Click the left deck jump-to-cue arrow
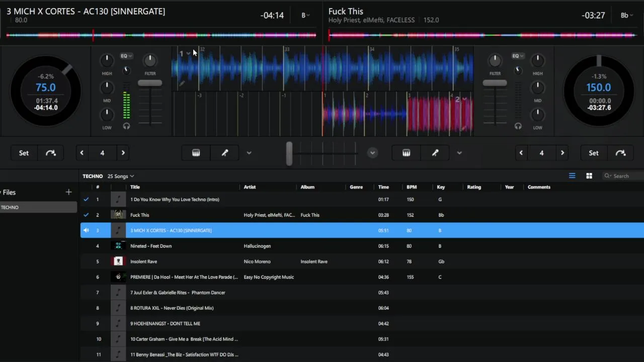644x362 pixels. (51, 153)
